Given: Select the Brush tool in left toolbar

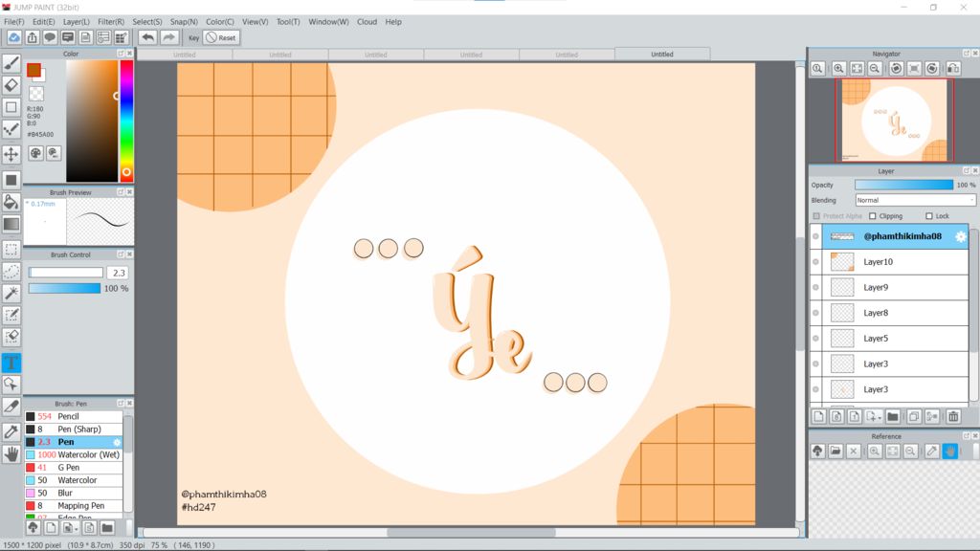Looking at the screenshot, I should 11,63.
